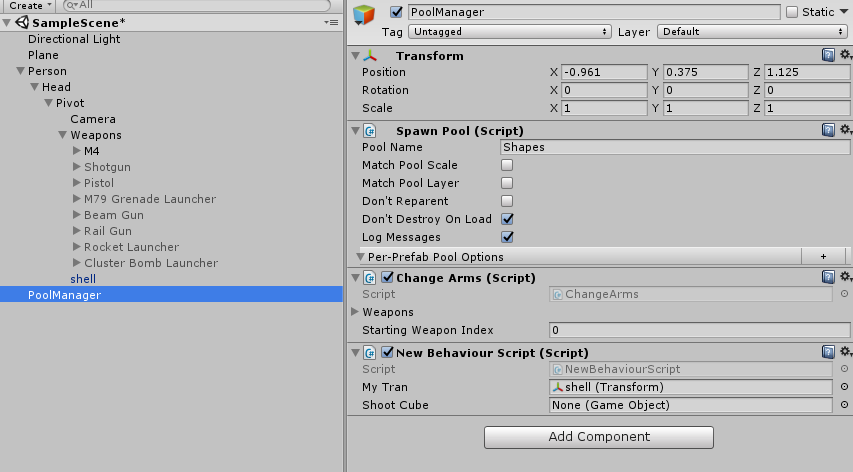Open the Create menu in Hierarchy

(28, 5)
